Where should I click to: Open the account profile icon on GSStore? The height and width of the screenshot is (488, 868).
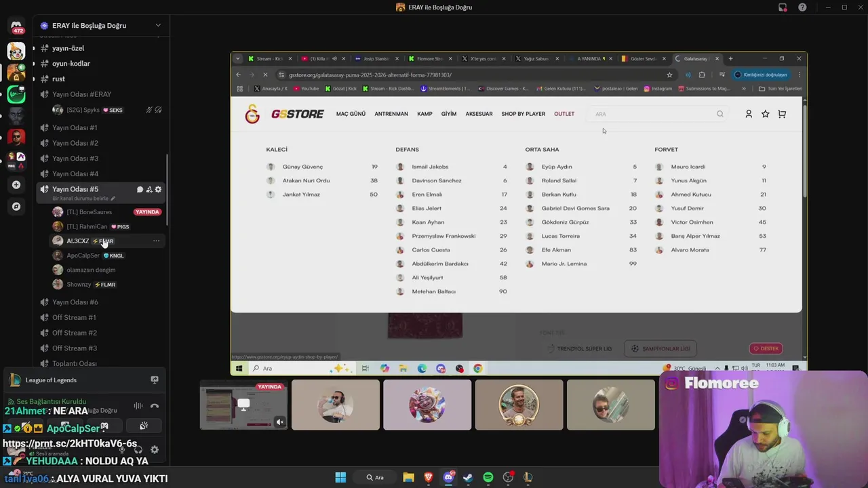pyautogui.click(x=749, y=114)
